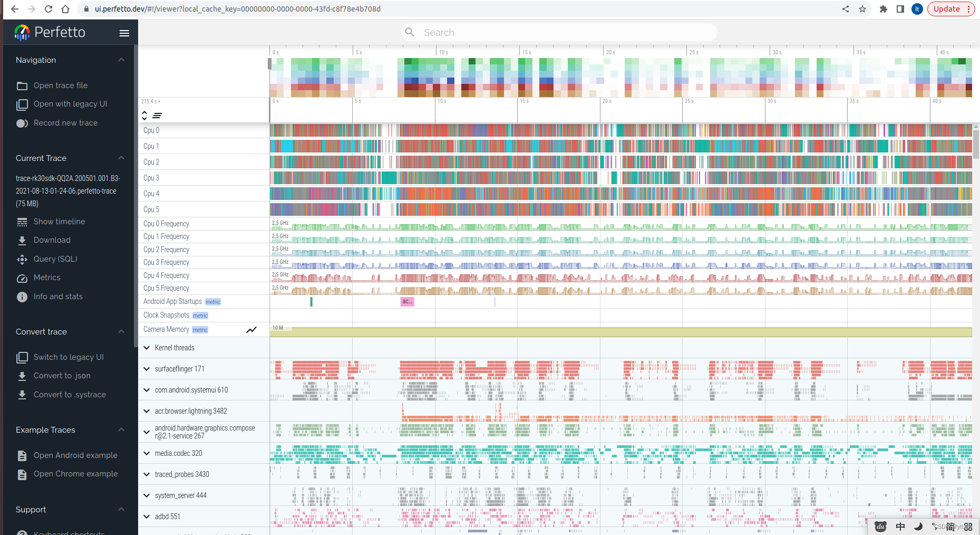
Task: Click the browser address bar URL
Action: (x=237, y=9)
